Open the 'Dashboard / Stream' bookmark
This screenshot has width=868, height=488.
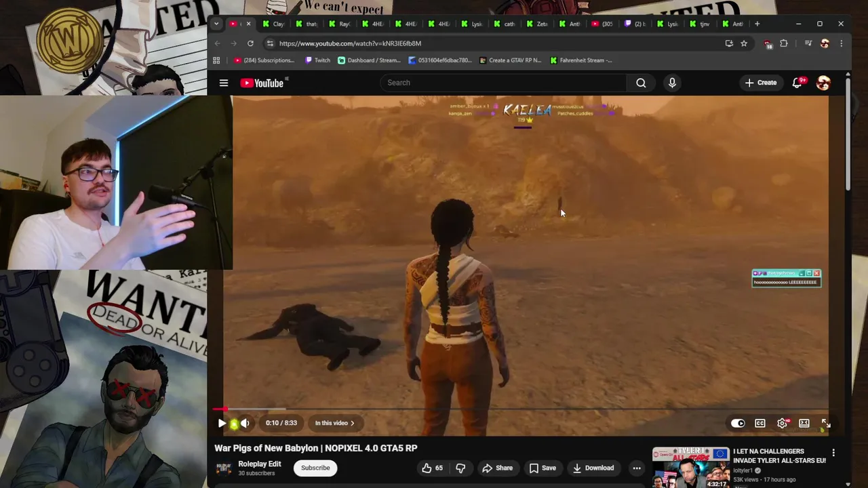(x=370, y=60)
